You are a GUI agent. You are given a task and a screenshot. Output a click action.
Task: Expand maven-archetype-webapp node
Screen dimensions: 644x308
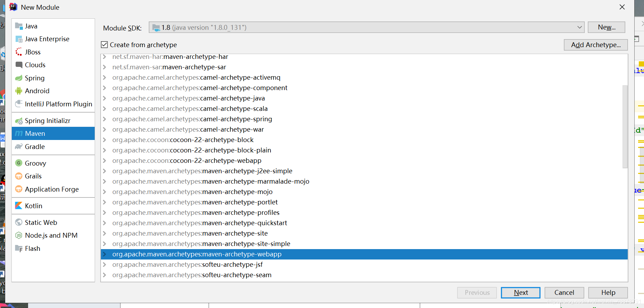pos(104,254)
